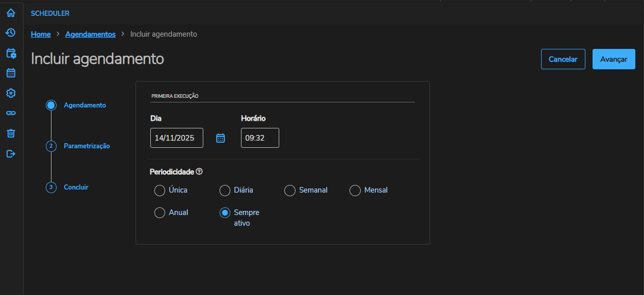Screen dimensions: 644x295
Task: Open the settings gear sidebar icon
Action: (11, 93)
